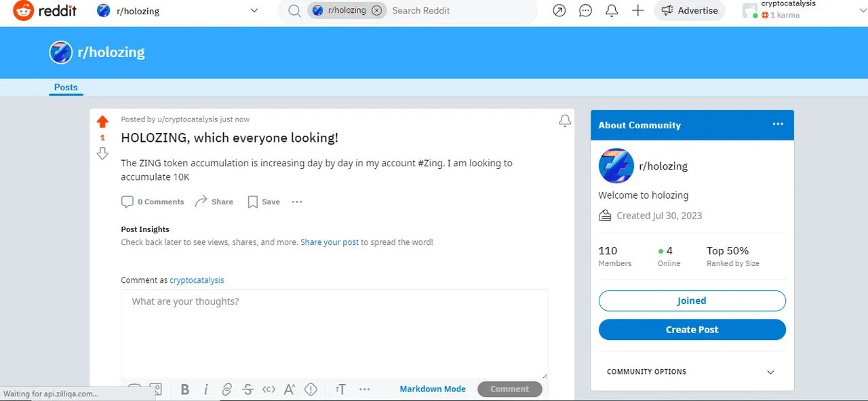
Task: Switch to the Posts tab
Action: [x=66, y=88]
